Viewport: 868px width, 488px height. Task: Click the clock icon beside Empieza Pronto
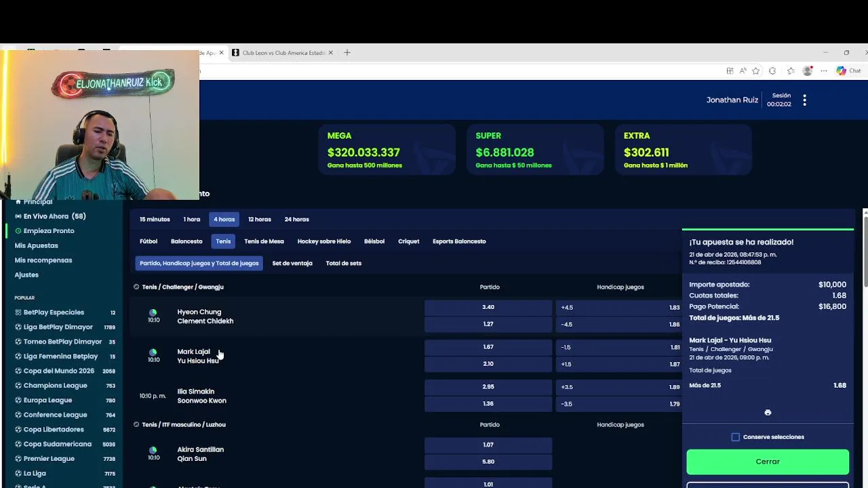tap(18, 231)
